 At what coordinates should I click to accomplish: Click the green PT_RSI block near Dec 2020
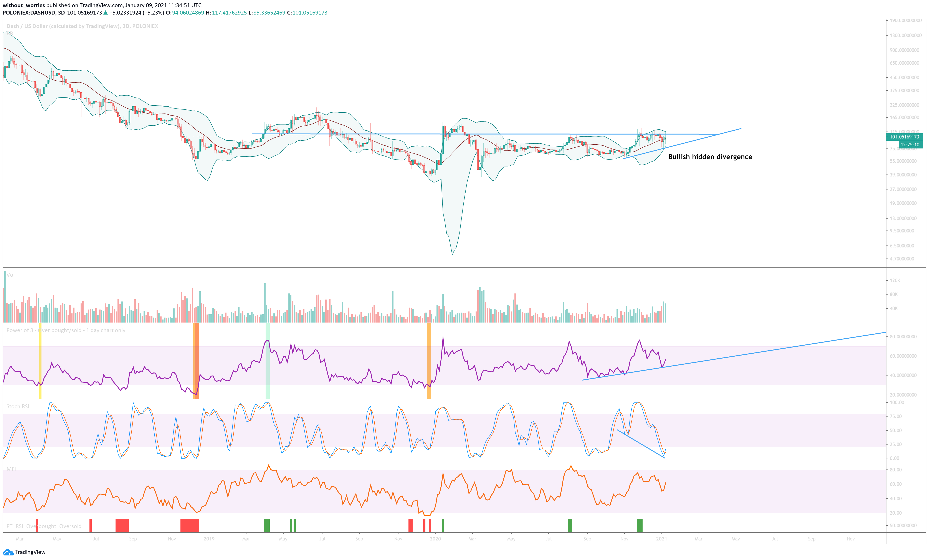point(640,526)
